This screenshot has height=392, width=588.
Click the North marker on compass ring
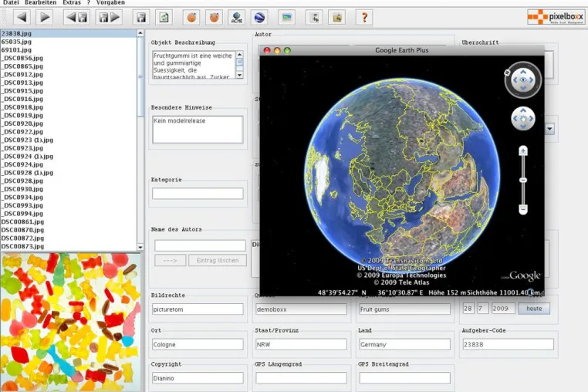pos(508,73)
